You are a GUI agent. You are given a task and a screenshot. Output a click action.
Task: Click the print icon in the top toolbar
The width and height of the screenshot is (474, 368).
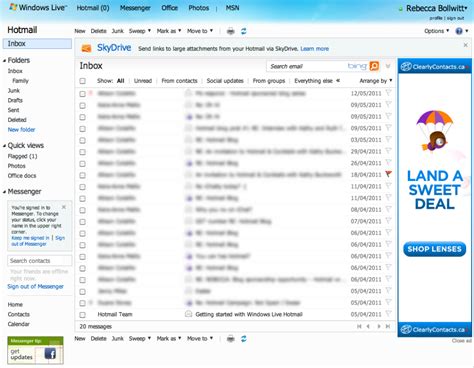[x=230, y=31]
